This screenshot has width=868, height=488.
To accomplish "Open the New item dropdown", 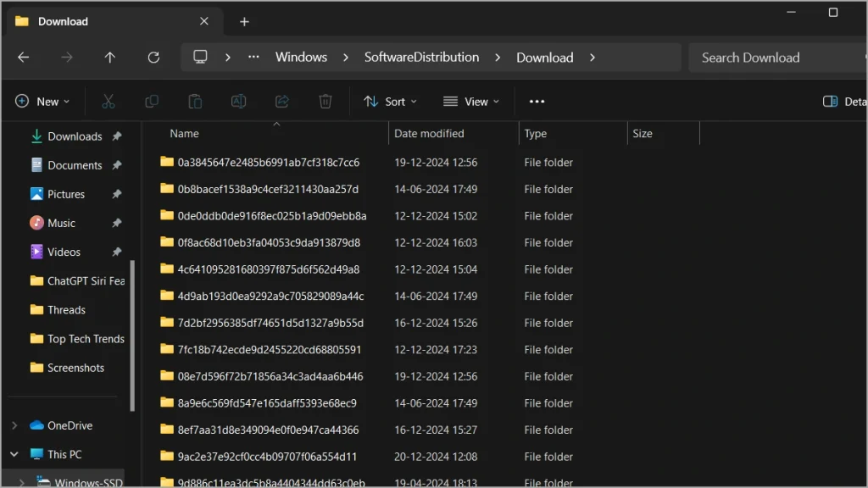I will [42, 102].
